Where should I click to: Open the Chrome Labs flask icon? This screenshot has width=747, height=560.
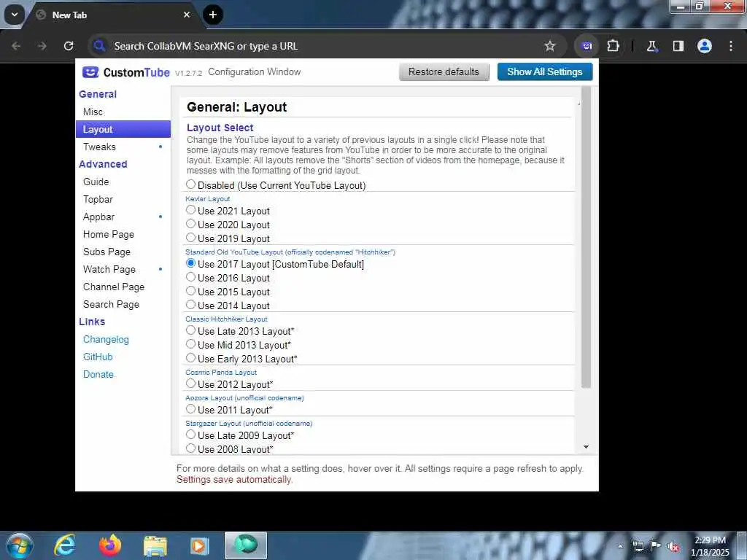pyautogui.click(x=651, y=46)
